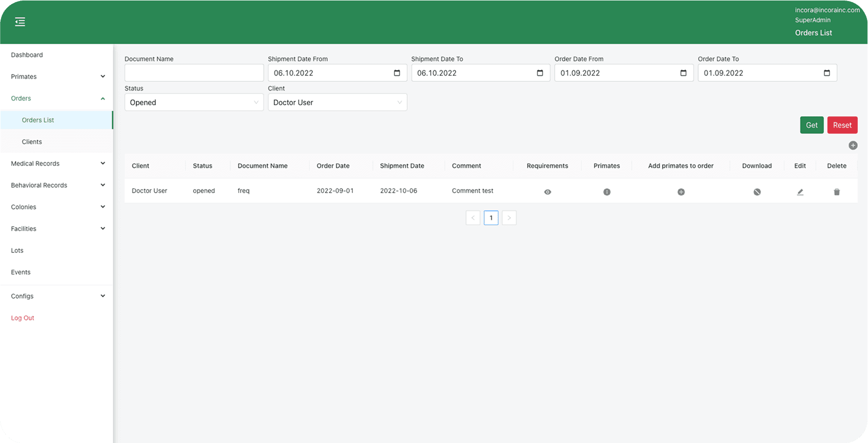Viewport: 868px width, 443px height.
Task: Click the Order Date From field
Action: [x=624, y=73]
